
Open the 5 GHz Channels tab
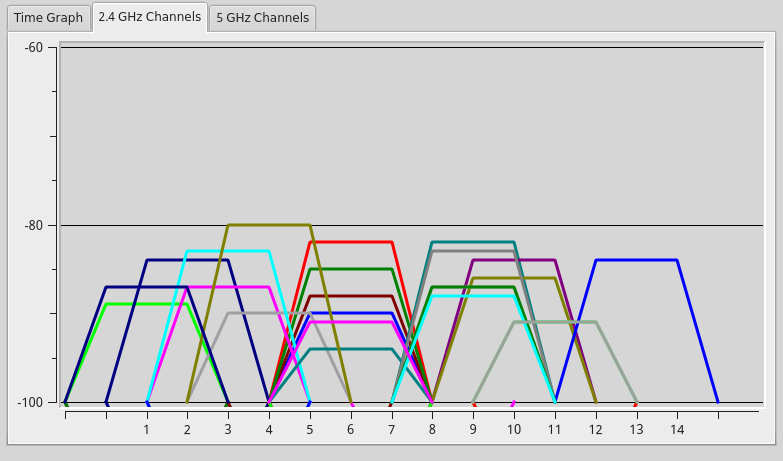click(x=263, y=17)
